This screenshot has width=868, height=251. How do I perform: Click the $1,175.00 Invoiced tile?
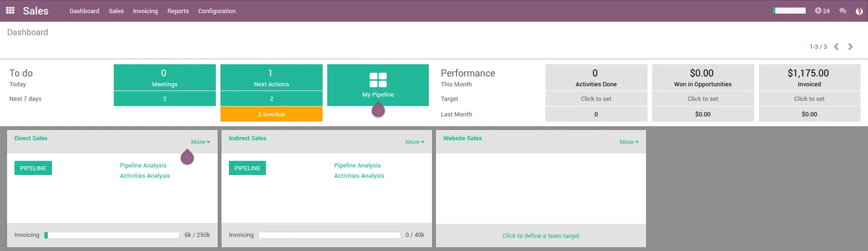809,77
